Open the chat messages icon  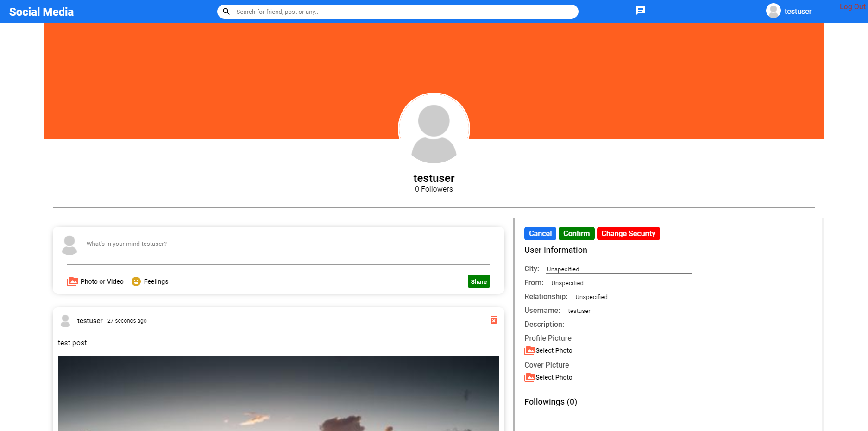(640, 11)
